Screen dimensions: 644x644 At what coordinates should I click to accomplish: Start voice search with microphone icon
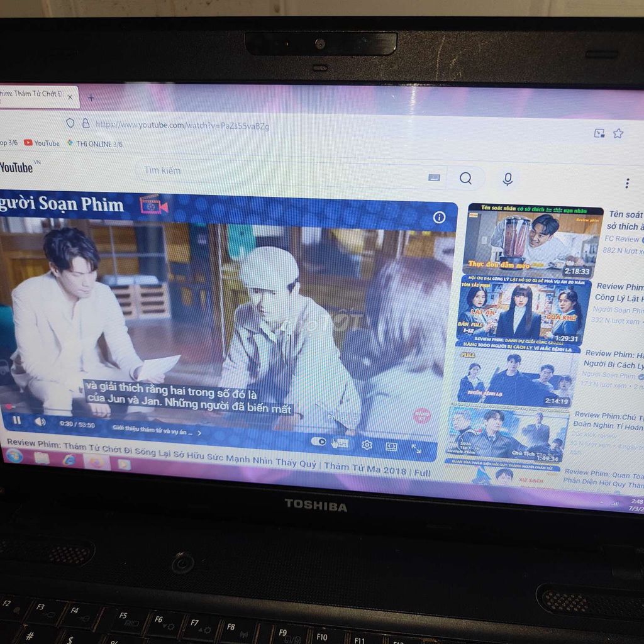508,179
